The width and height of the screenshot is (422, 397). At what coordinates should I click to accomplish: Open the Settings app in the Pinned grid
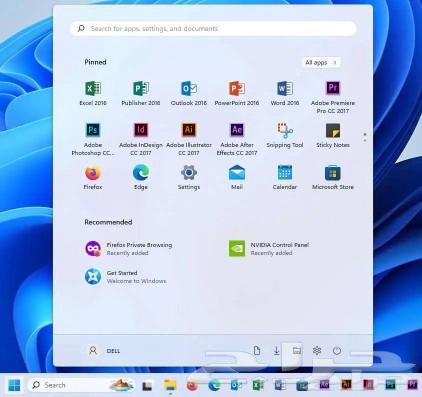189,177
